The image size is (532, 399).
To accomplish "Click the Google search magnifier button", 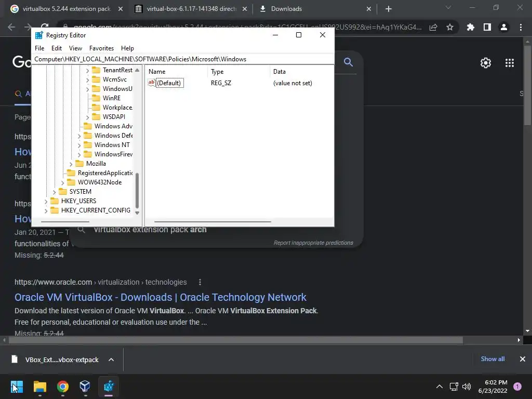I will click(348, 62).
